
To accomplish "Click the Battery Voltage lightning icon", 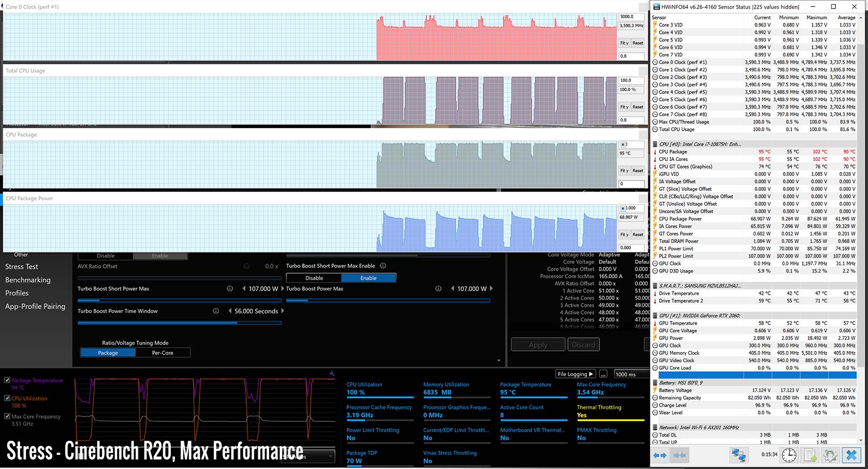I will (655, 390).
